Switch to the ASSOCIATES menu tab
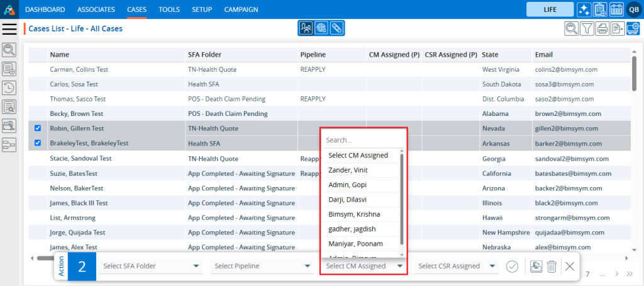 96,9
